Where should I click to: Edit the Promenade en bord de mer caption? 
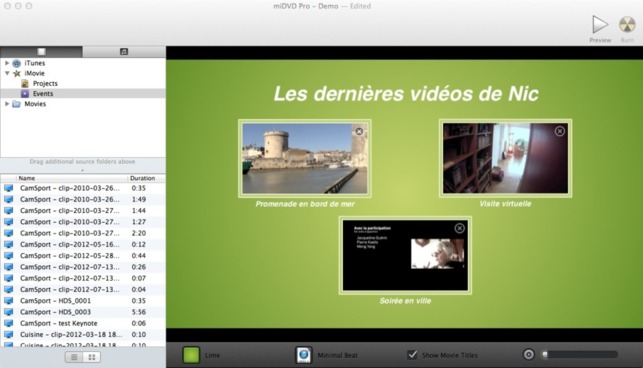tap(305, 204)
